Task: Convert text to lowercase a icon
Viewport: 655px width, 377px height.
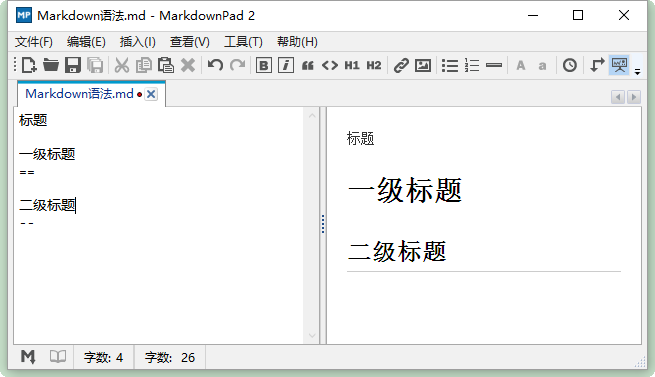Action: point(542,66)
